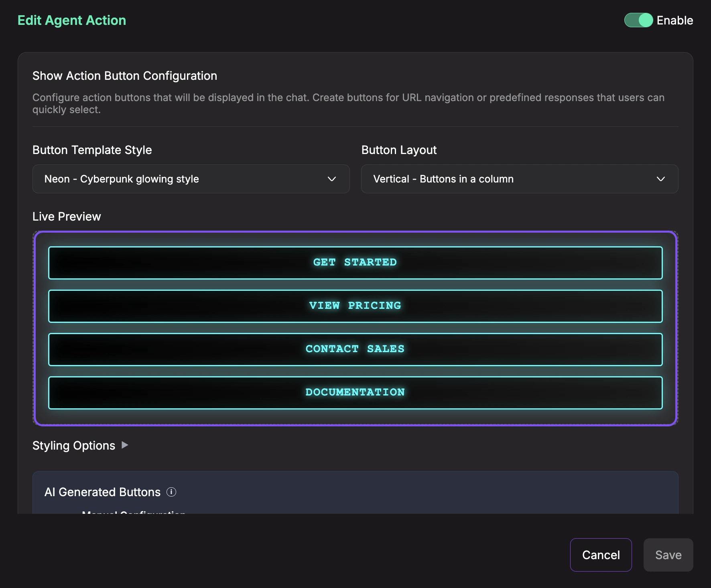Screen dimensions: 711x588
Task: Click the chevron in Vertical layout dropdown
Action: click(660, 179)
